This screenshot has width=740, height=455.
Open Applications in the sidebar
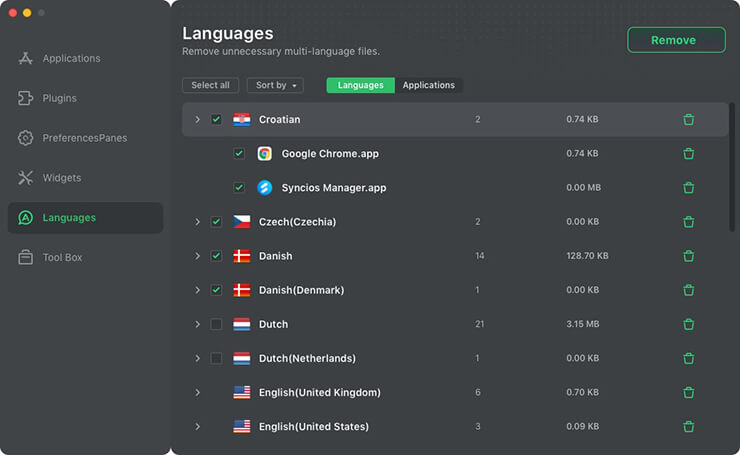[x=71, y=59]
